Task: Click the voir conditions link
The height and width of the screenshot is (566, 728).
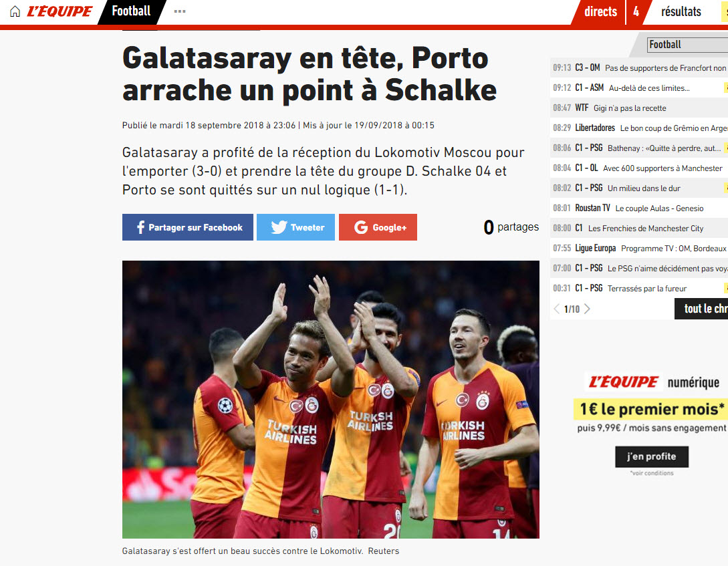Action: pyautogui.click(x=652, y=473)
